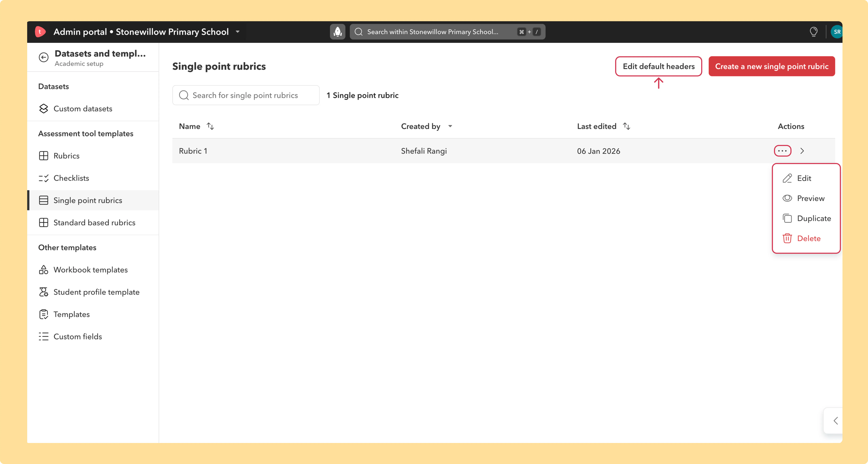Click the 06 Jan 2026 date cell
This screenshot has width=868, height=464.
(598, 151)
